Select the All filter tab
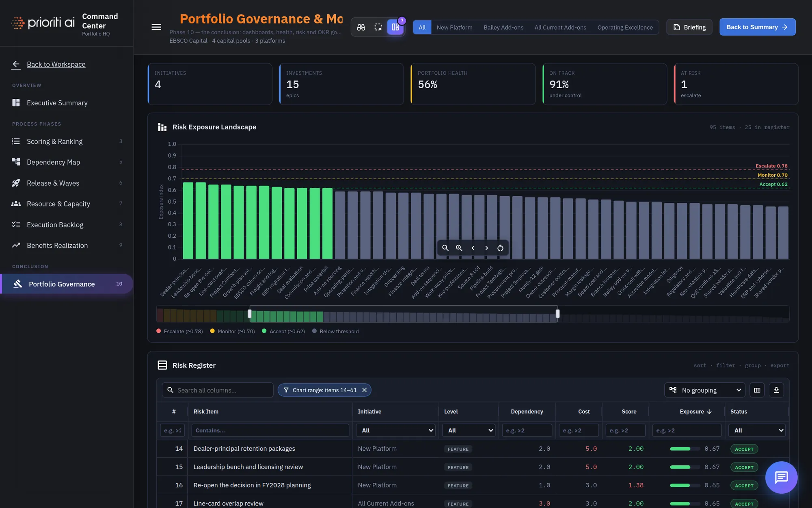The height and width of the screenshot is (508, 812). (x=422, y=27)
